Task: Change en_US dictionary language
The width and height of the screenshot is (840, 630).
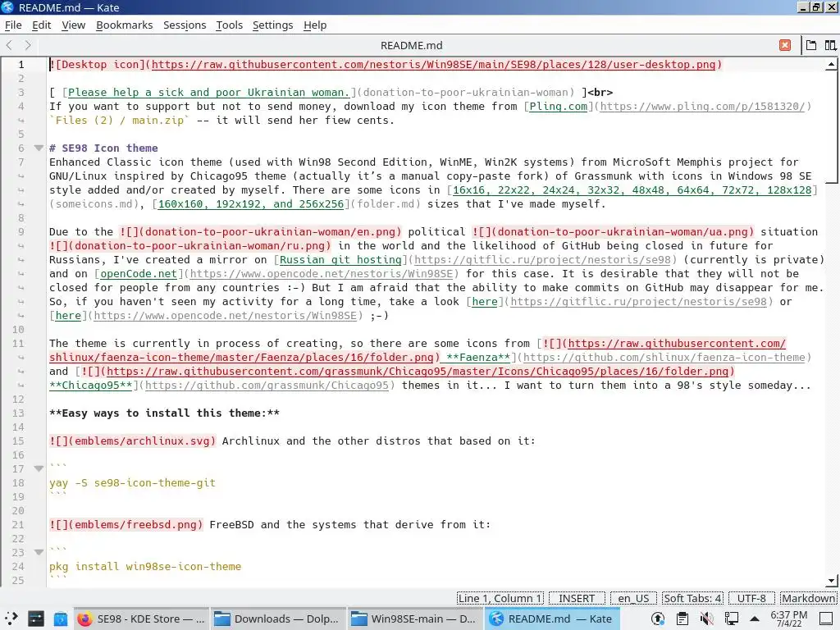Action: coord(633,598)
